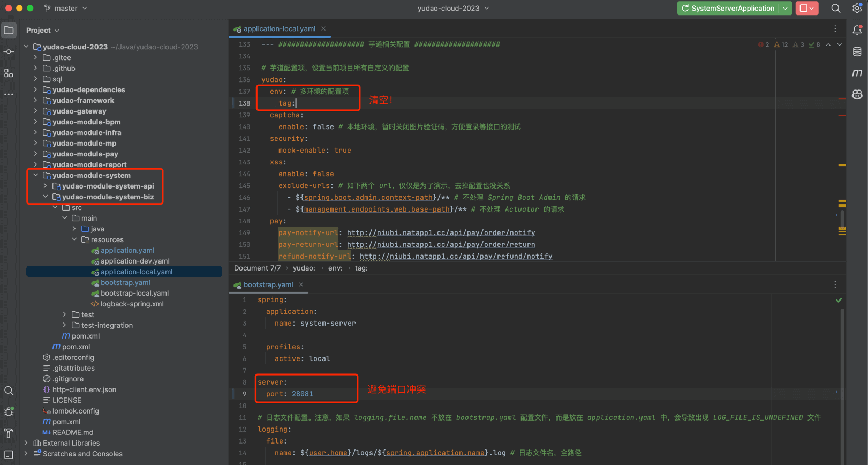Open the Commit tool window icon
Screen dimensions: 868x465
tap(9, 51)
